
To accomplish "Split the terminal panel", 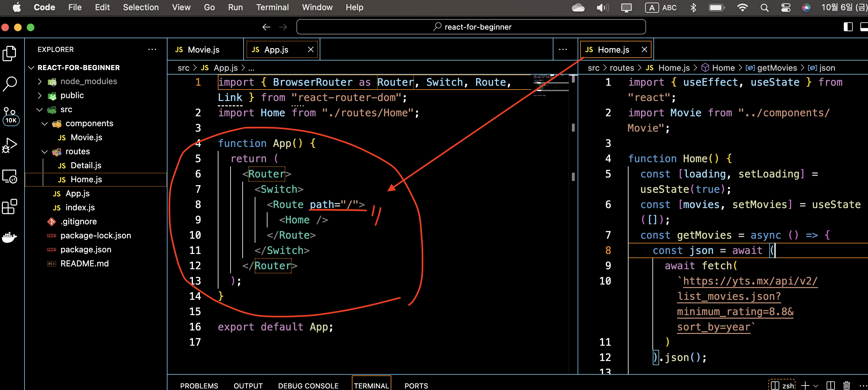I will 831,385.
